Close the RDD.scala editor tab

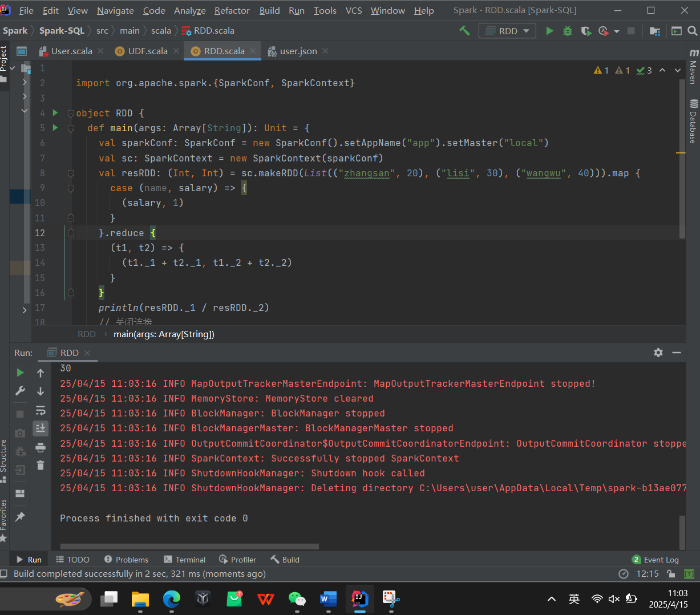point(253,51)
